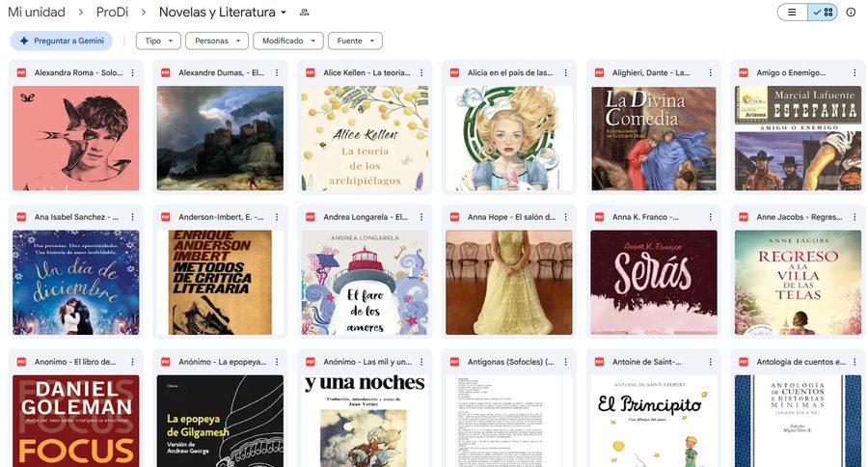Open more options for Anónimo La epopeya file
This screenshot has height=467, width=868.
(277, 362)
